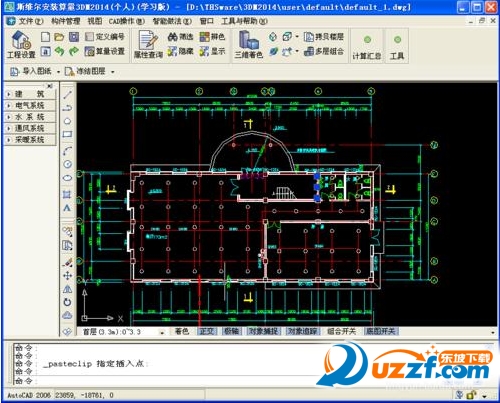Viewport: 500px width, 403px height.
Task: Open 工程设置 project settings icon
Action: tap(21, 45)
